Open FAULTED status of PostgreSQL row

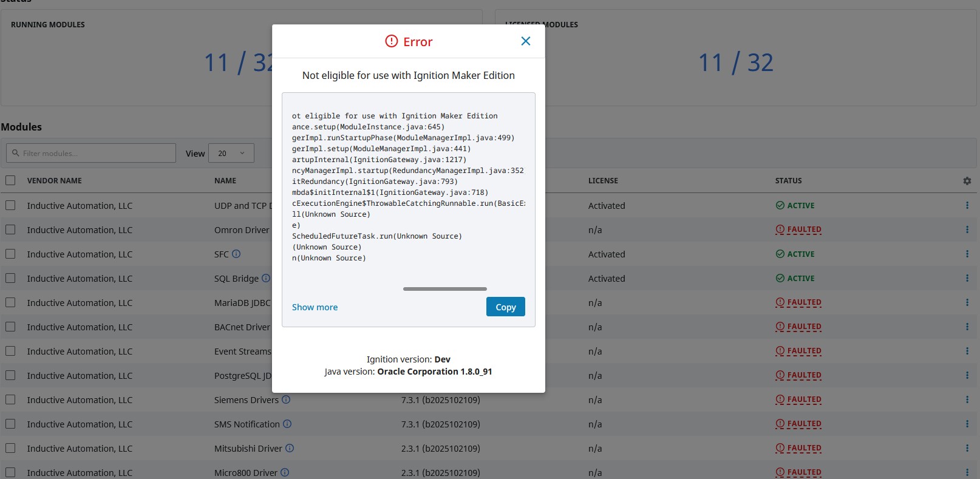coord(798,375)
